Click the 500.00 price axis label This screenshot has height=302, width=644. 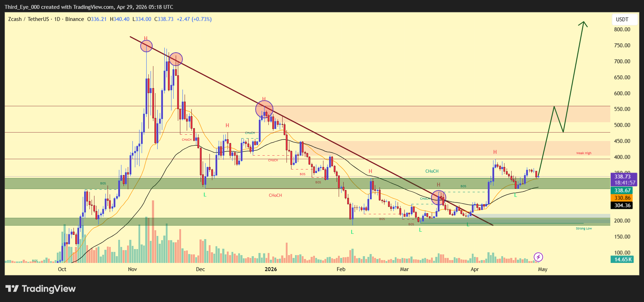[622, 125]
